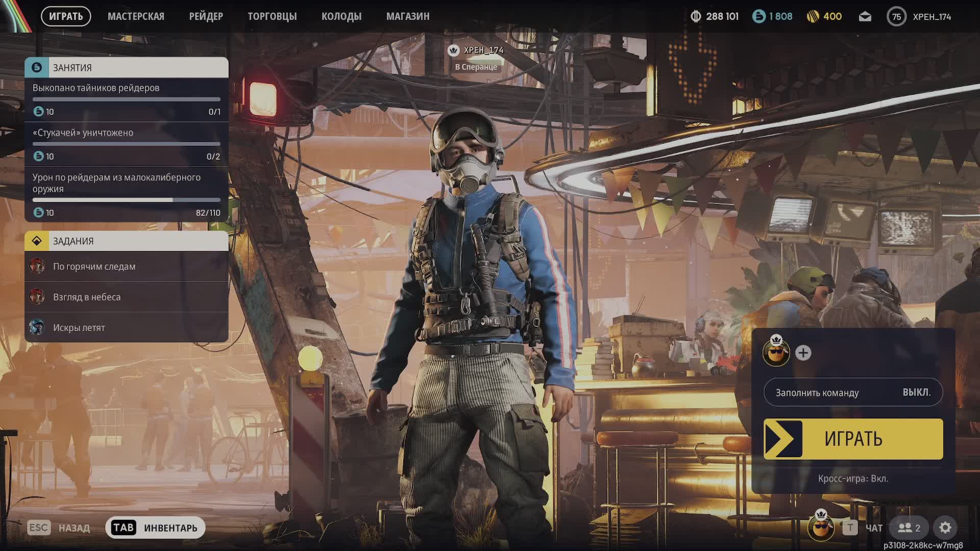The height and width of the screenshot is (551, 980).
Task: Toggle the Кросс-игра setting
Action: (x=853, y=479)
